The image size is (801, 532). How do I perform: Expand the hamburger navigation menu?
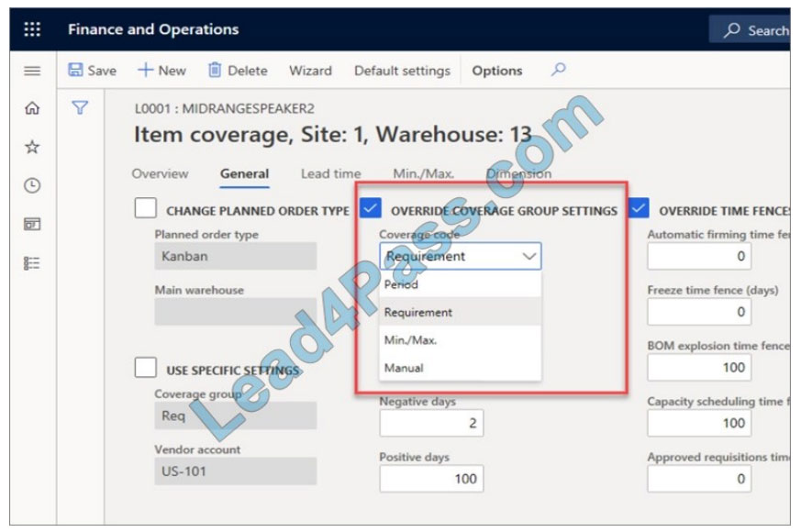point(32,71)
